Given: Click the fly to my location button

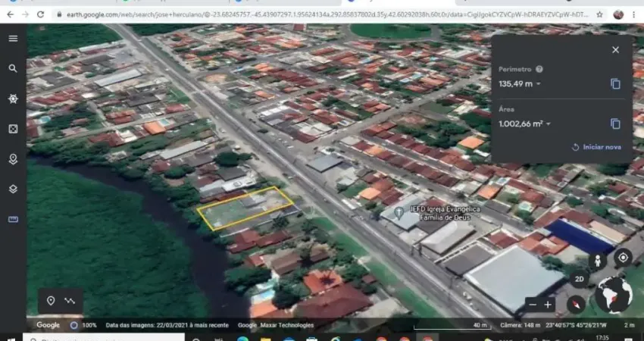Looking at the screenshot, I should click(x=622, y=257).
